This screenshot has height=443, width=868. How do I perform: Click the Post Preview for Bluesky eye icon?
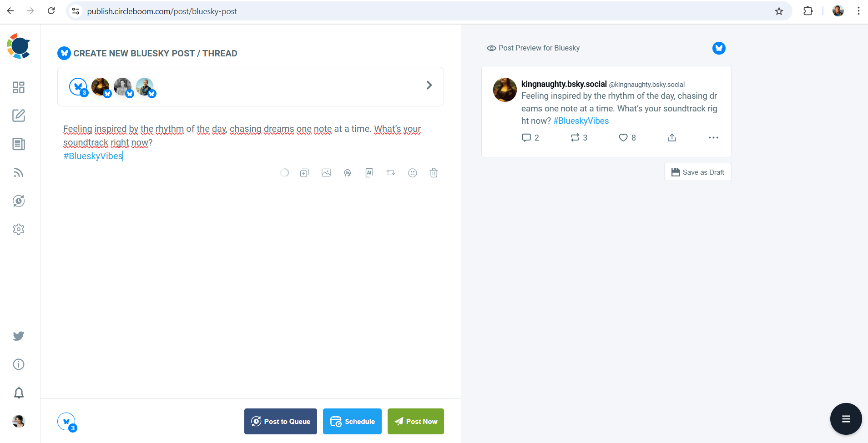click(491, 48)
